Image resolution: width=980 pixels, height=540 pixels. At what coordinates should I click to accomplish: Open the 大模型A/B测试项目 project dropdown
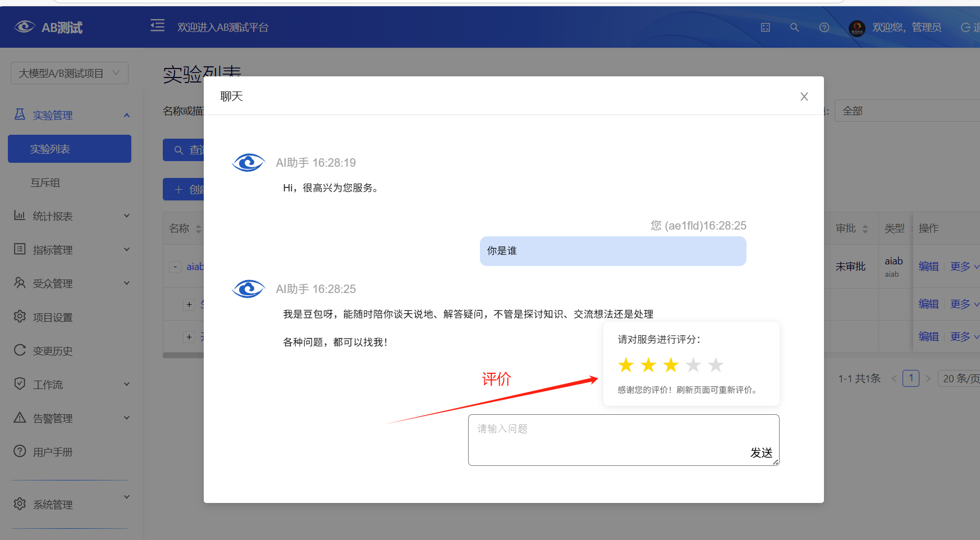70,73
